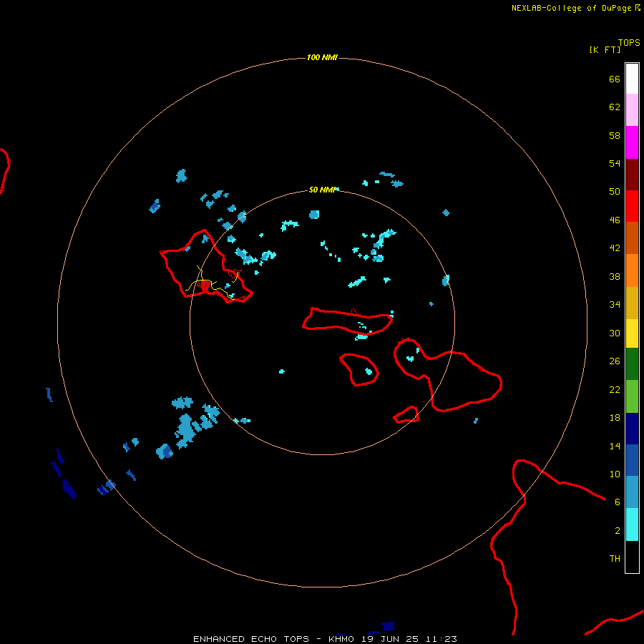The height and width of the screenshot is (644, 644).
Task: Pick the magenta swatch in the color scale
Action: coord(632,142)
